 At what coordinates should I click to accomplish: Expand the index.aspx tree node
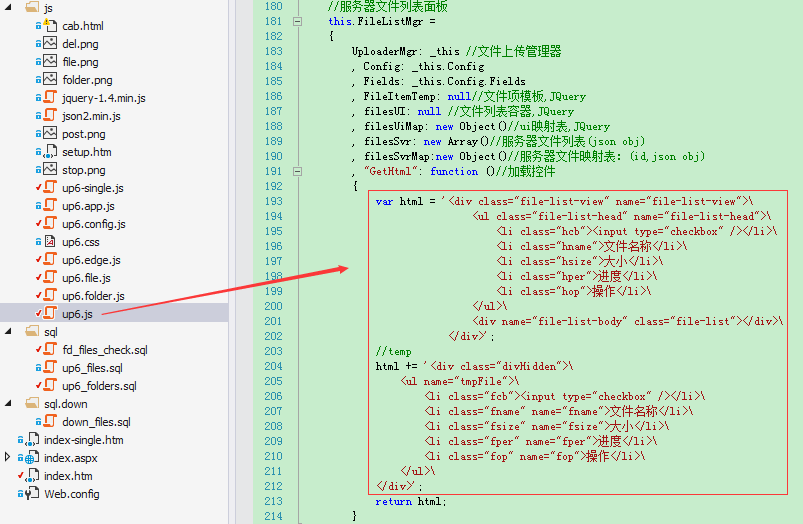click(7, 457)
